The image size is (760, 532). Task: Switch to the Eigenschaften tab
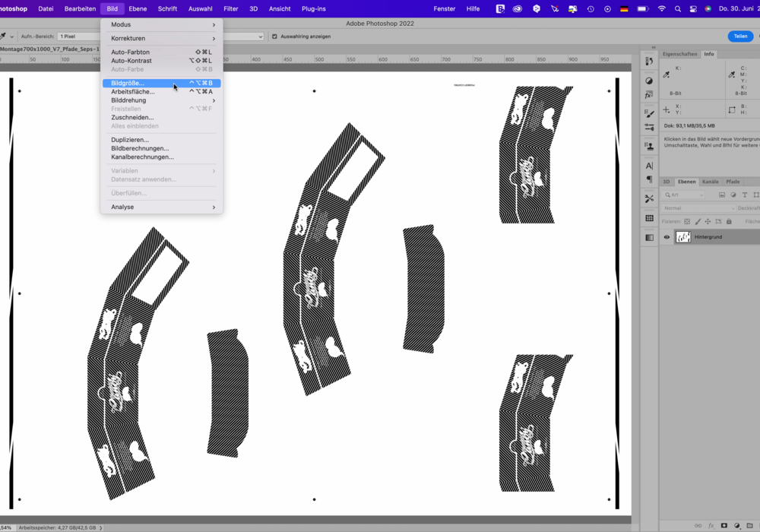(x=679, y=54)
